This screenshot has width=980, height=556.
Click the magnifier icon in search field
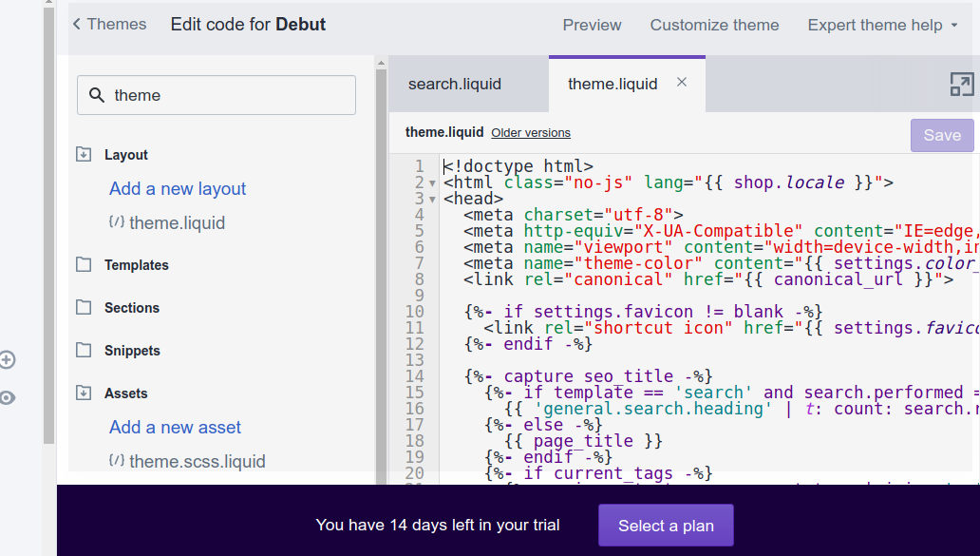(x=96, y=95)
